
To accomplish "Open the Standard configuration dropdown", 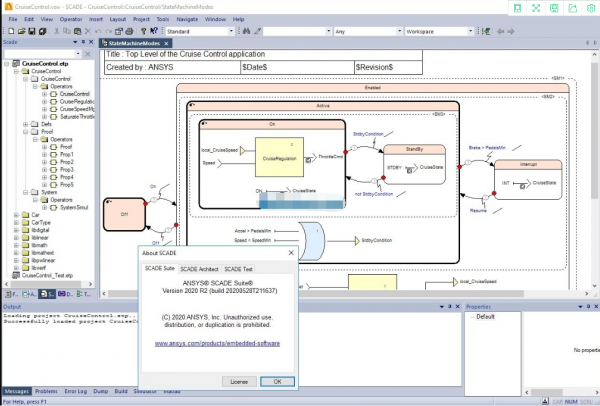I will click(x=231, y=31).
